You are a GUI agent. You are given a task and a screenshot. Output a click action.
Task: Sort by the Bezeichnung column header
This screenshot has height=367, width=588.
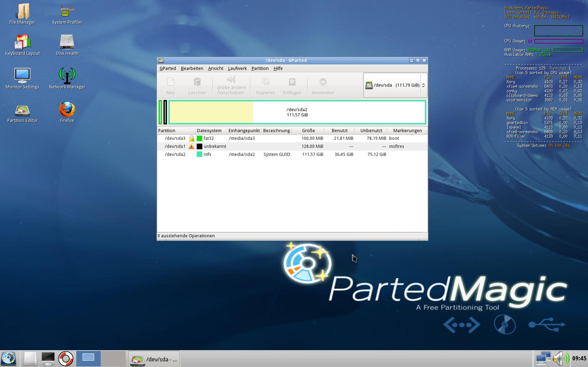pyautogui.click(x=277, y=130)
